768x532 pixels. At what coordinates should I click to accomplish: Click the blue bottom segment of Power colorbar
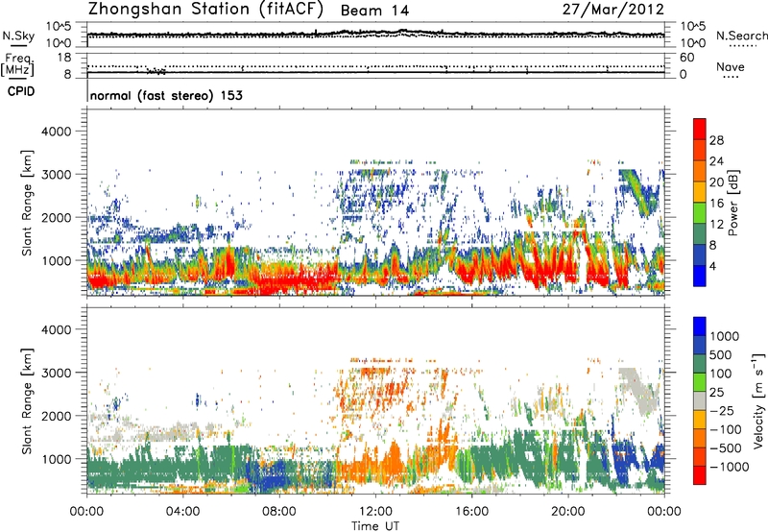tap(700, 276)
